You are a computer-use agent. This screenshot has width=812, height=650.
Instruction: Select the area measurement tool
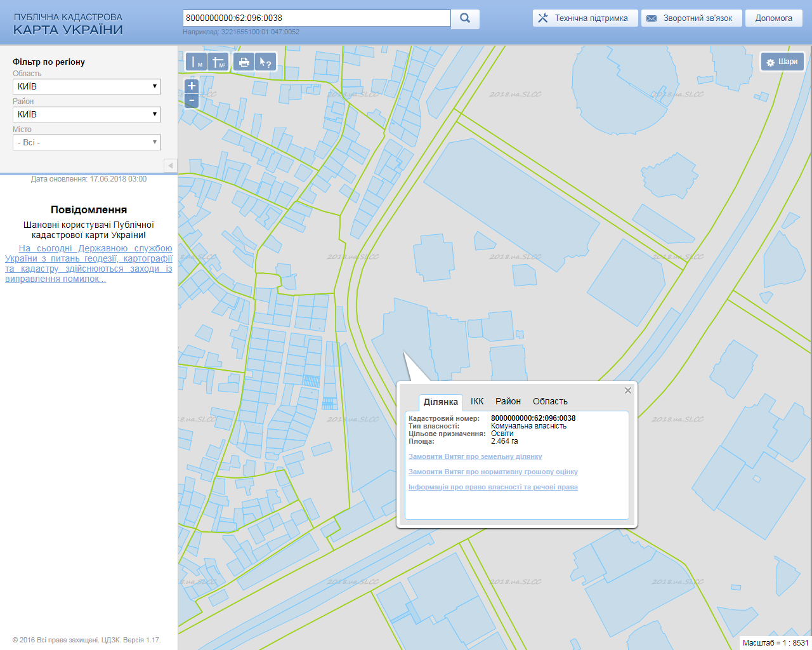(x=218, y=62)
